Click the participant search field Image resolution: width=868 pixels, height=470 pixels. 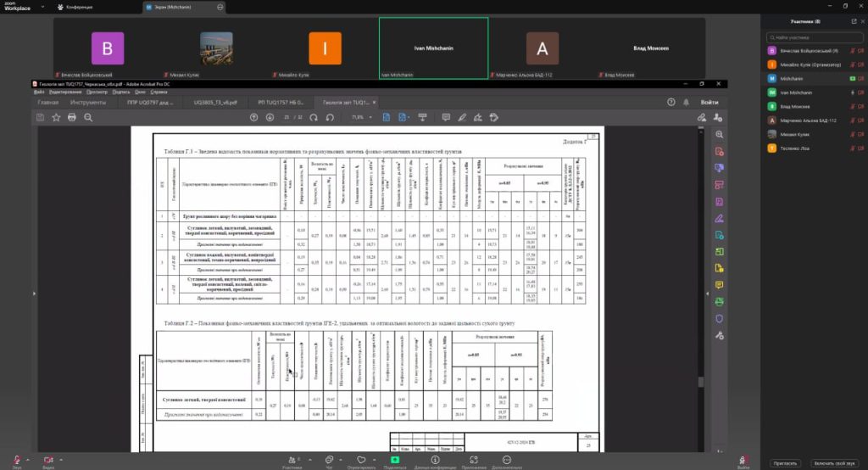pyautogui.click(x=814, y=38)
